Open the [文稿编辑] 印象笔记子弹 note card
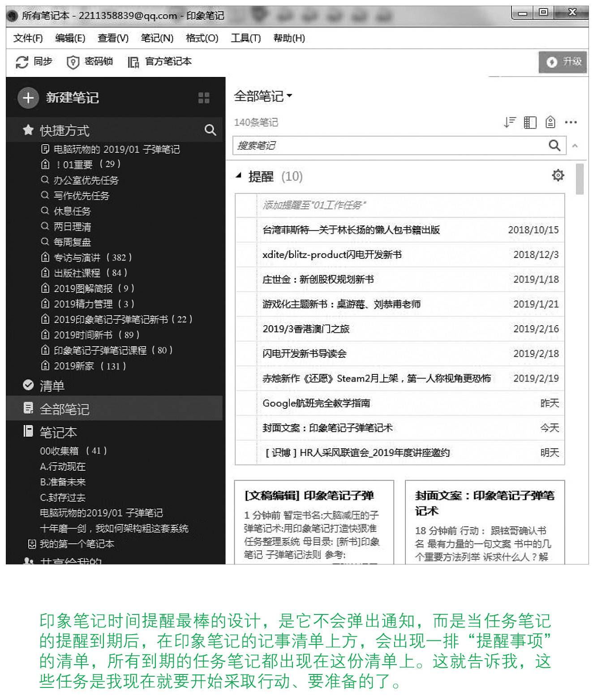Image resolution: width=597 pixels, height=700 pixels. tap(314, 522)
